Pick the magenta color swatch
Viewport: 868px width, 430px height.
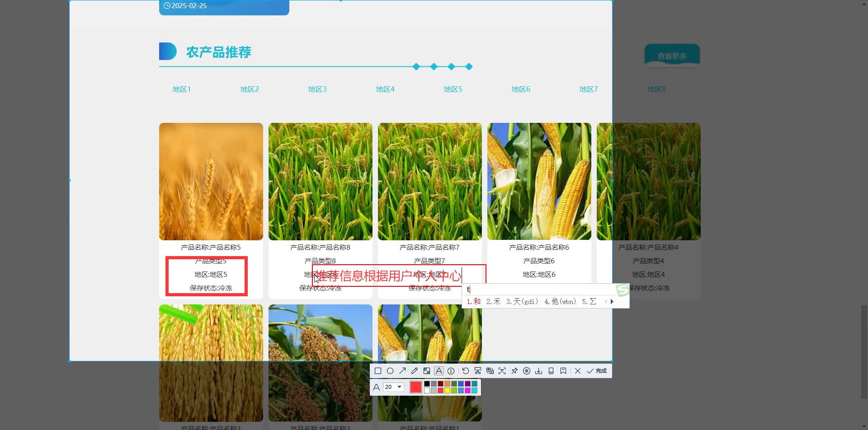click(467, 390)
